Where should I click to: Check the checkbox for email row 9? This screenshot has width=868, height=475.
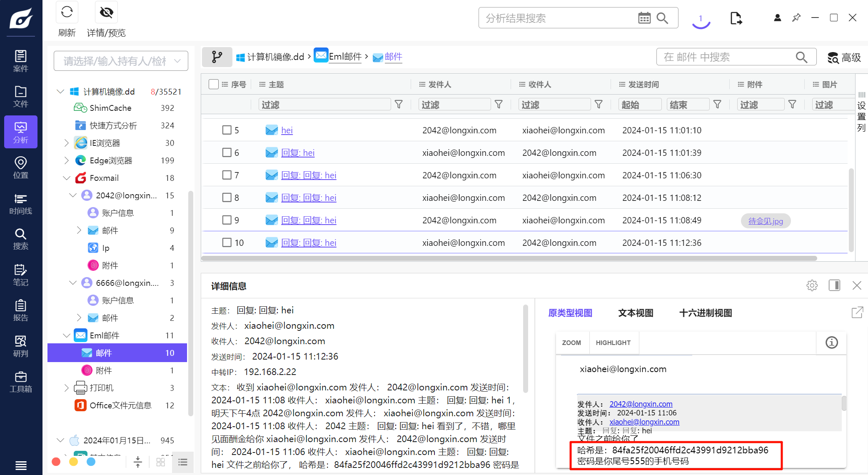click(227, 220)
